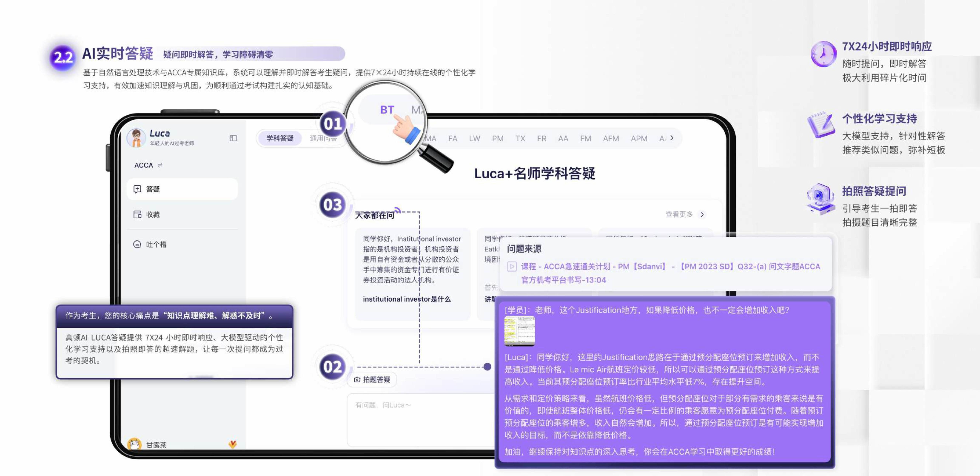Open institutional investor question card

(x=412, y=274)
